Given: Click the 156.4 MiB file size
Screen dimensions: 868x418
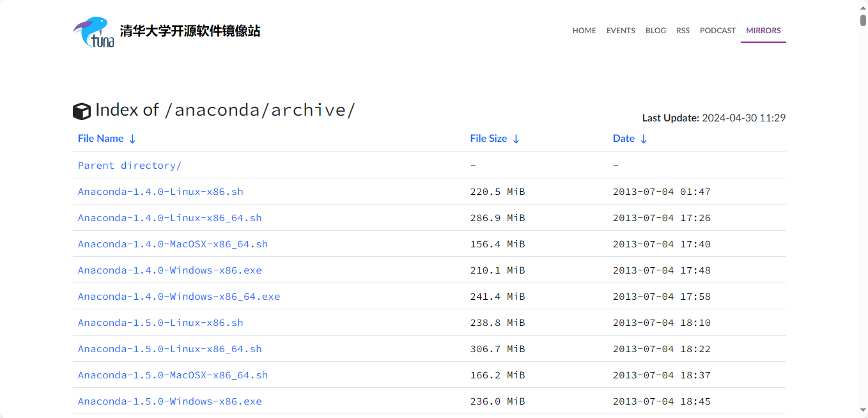Looking at the screenshot, I should (x=497, y=244).
